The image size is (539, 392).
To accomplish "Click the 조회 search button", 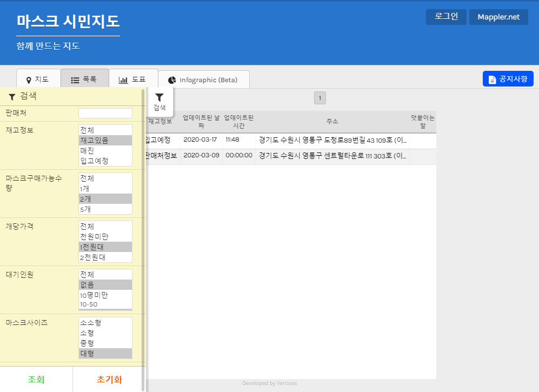I will [36, 379].
